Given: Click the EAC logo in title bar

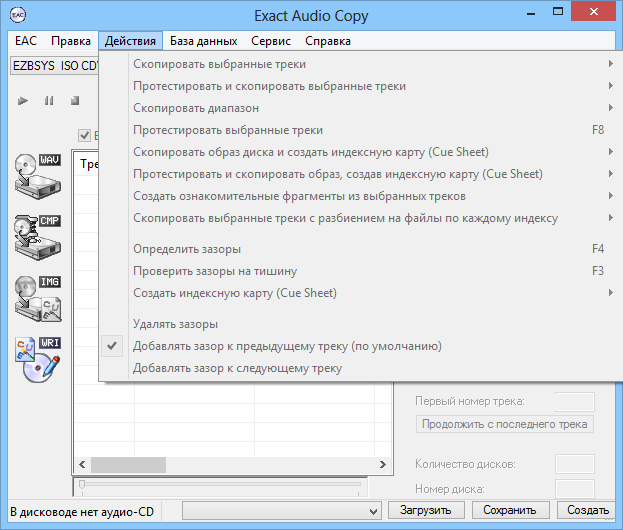Looking at the screenshot, I should point(18,15).
